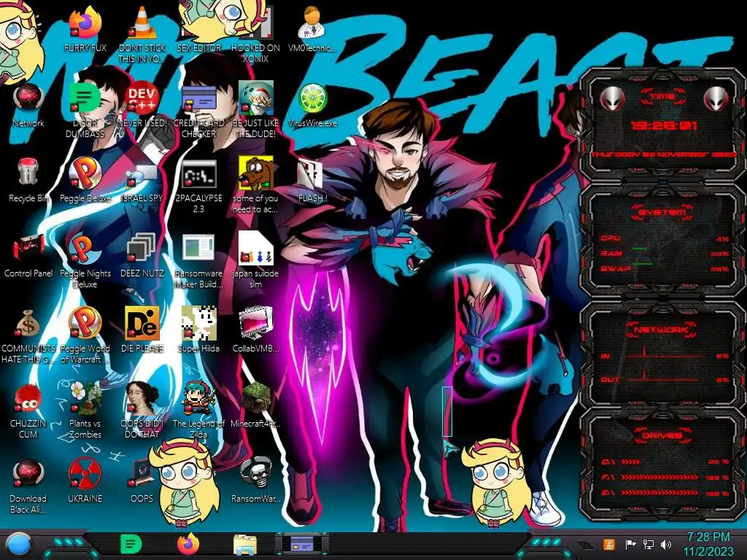Click the Java tray icon
747x560 pixels.
(609, 544)
